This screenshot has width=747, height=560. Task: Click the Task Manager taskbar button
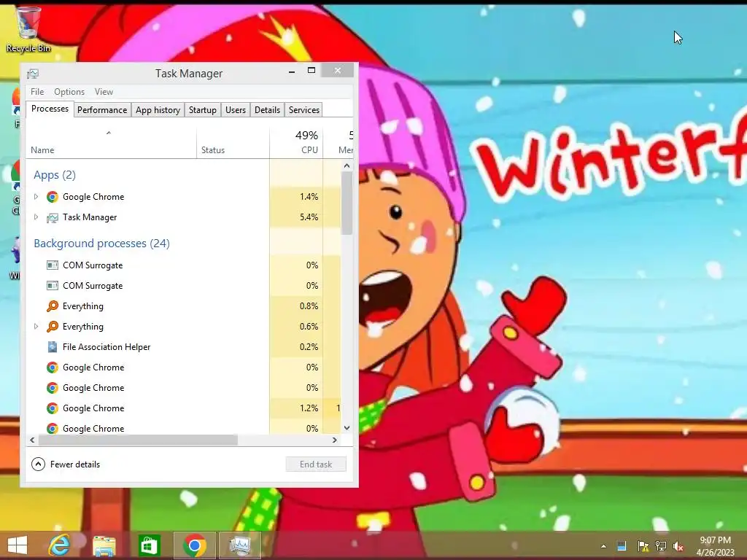click(239, 545)
